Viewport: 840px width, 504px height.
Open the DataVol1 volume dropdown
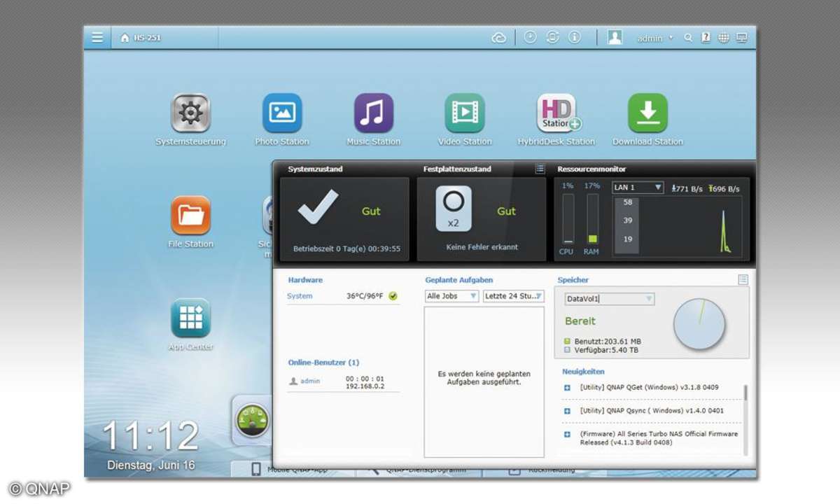coord(610,299)
